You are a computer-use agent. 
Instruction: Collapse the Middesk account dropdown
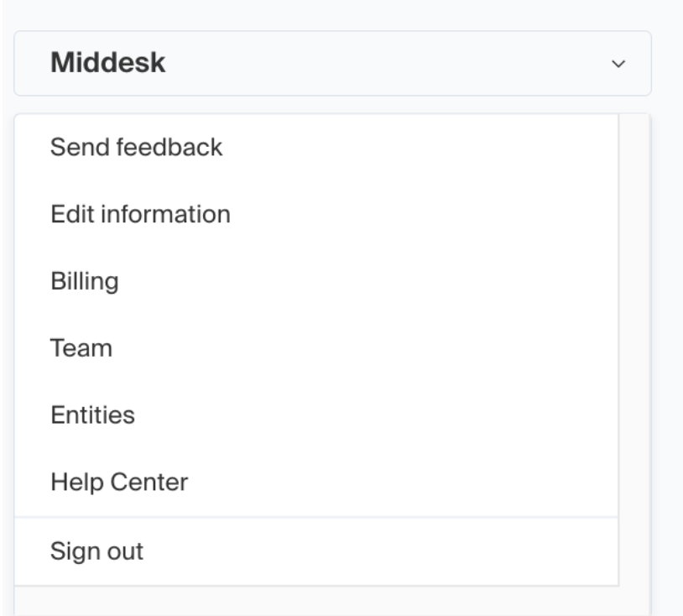(x=619, y=64)
